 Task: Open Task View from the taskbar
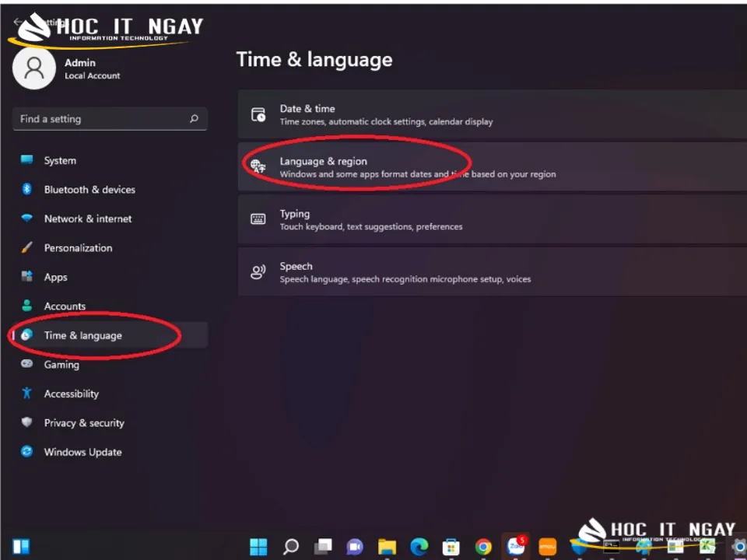pos(323,547)
